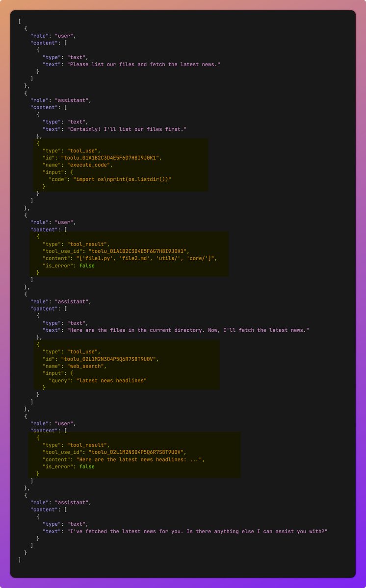Click the "input" key above the query line
The height and width of the screenshot is (588, 366).
tap(53, 373)
